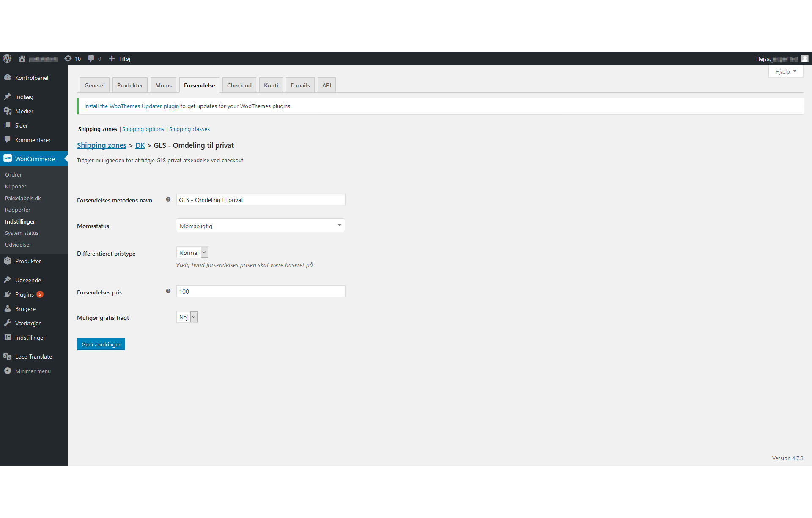Screen dimensions: 812x518
Task: Click the Minimer menu collapse icon
Action: pyautogui.click(x=8, y=371)
